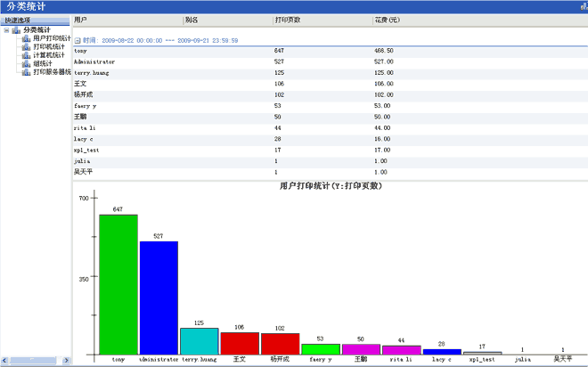Sort by the 花费(元) column header
The height and width of the screenshot is (367, 588).
coord(480,20)
